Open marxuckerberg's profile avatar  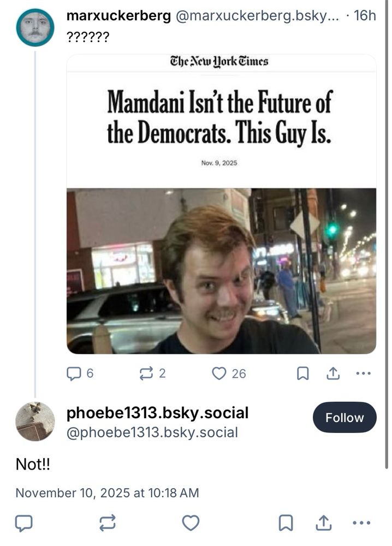click(35, 27)
